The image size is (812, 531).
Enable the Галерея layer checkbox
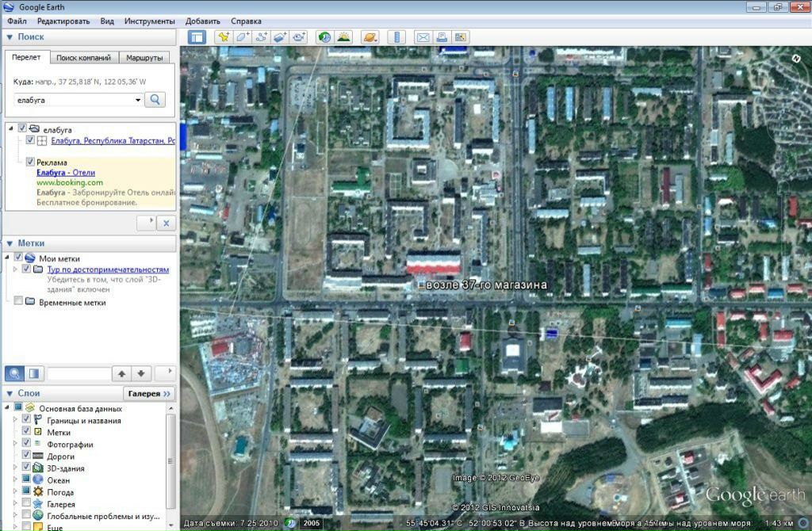26,504
